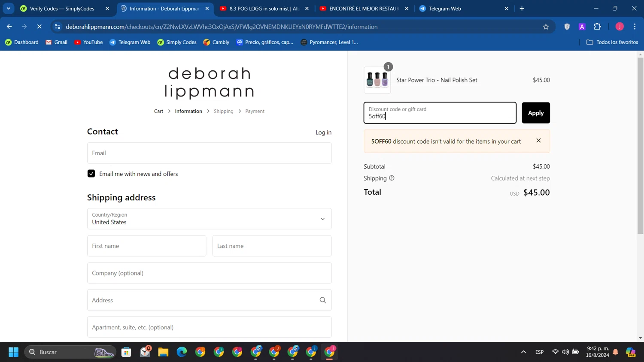Open the Gmail bookmark
Screen dimensions: 644x362
point(57,42)
